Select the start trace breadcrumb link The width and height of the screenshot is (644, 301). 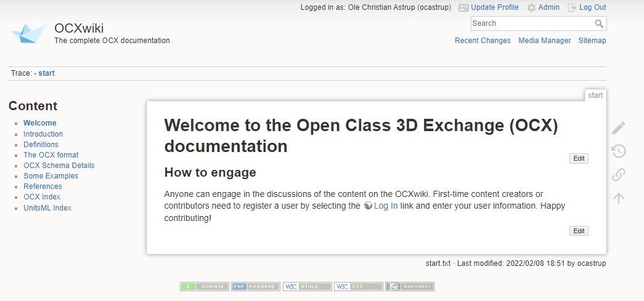coord(46,73)
